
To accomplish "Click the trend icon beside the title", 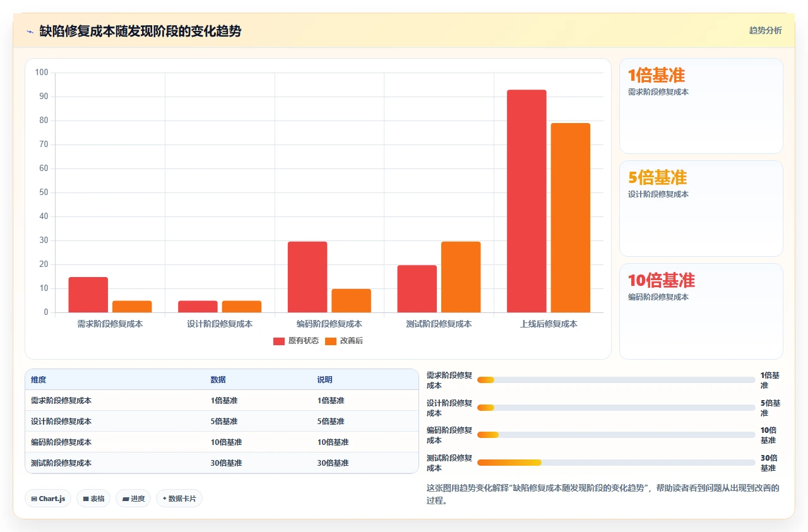I will point(30,32).
